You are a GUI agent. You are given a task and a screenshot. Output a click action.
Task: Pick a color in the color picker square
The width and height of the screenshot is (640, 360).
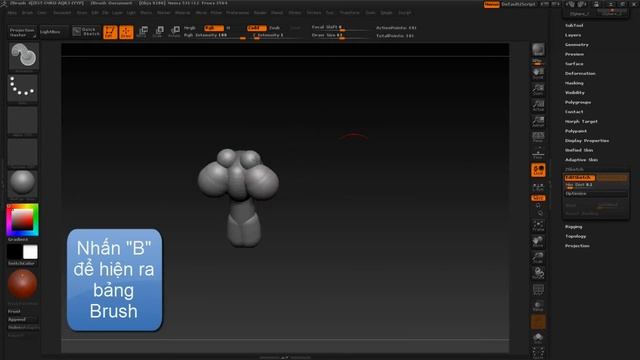pyautogui.click(x=22, y=220)
